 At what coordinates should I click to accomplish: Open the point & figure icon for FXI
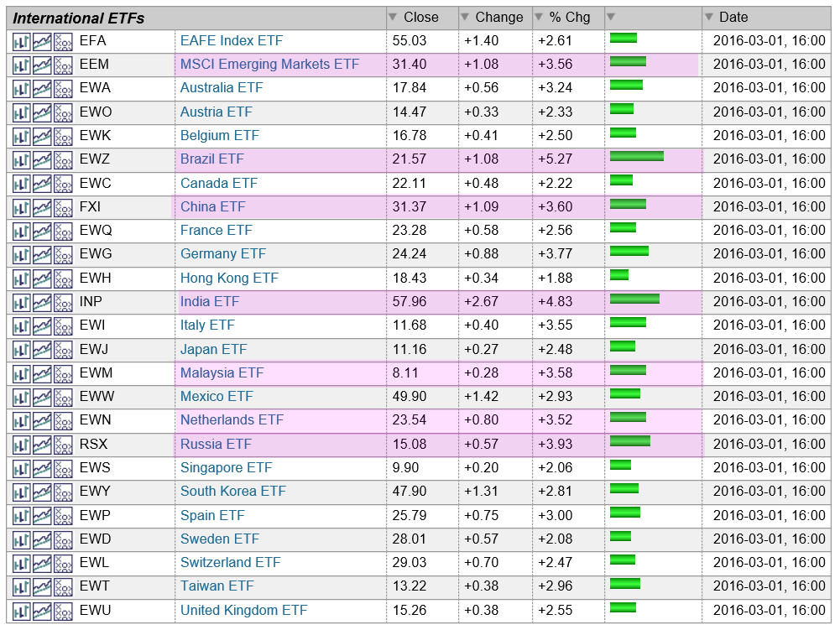point(63,207)
